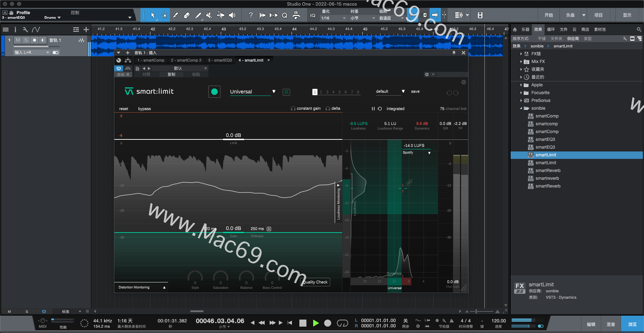Click the green learn button in smart:limit
This screenshot has height=333, width=644.
(x=214, y=92)
